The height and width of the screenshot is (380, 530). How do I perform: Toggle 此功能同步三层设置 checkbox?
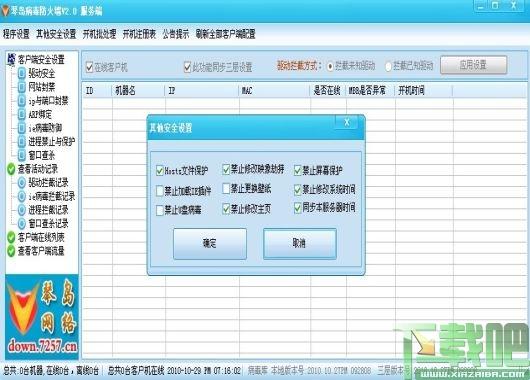click(x=187, y=67)
